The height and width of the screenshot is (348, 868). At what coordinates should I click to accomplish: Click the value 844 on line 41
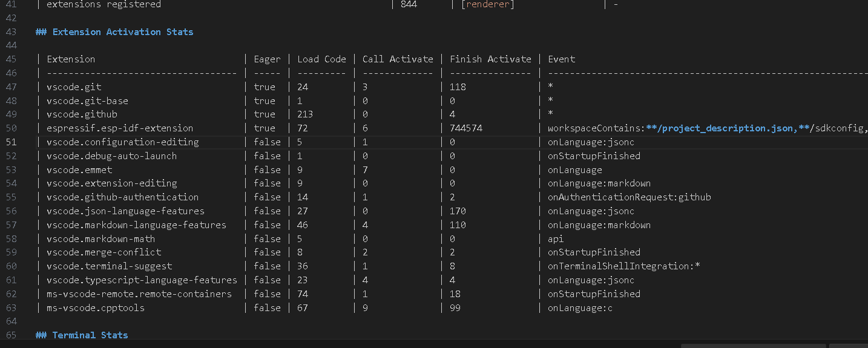point(409,4)
